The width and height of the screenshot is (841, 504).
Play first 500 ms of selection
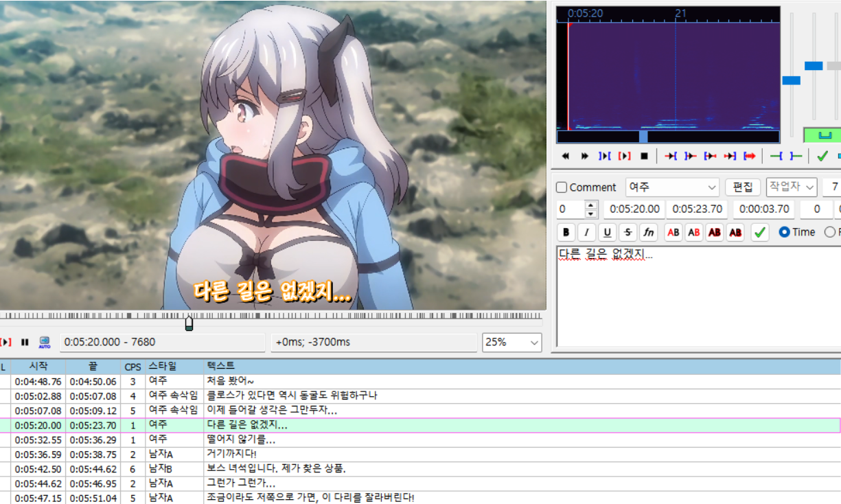point(711,156)
